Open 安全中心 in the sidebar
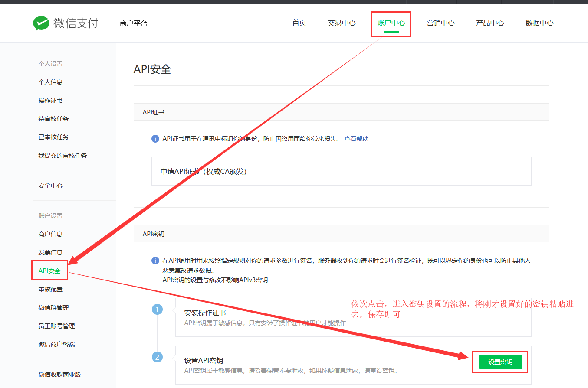The image size is (588, 388). pos(50,186)
